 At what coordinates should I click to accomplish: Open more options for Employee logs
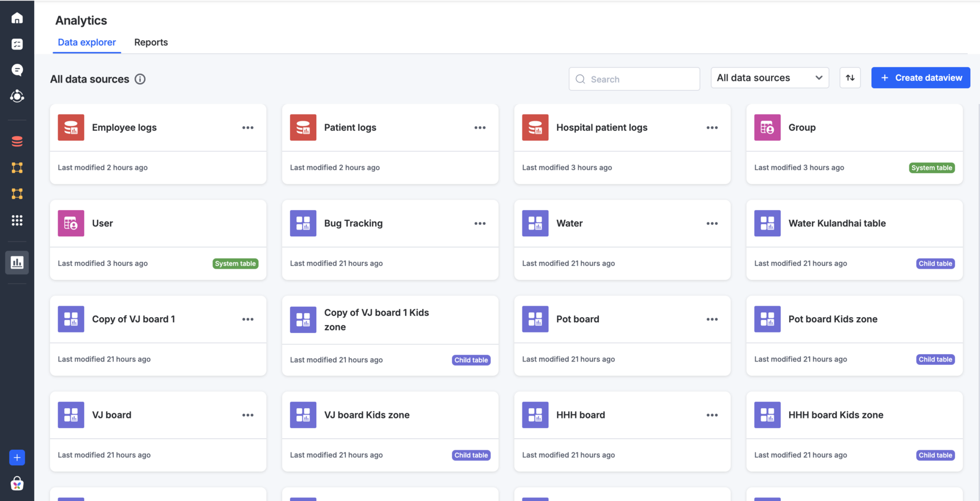coord(248,128)
